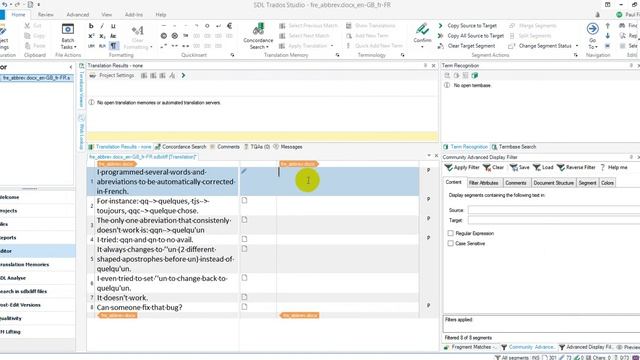Click the Target filter text field
The image size is (640, 360).
click(554, 220)
